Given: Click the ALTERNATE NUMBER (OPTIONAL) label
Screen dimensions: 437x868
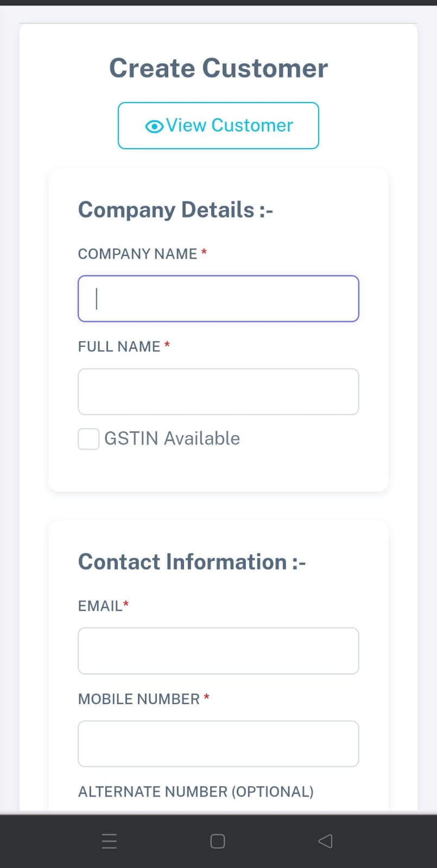Looking at the screenshot, I should click(195, 792).
